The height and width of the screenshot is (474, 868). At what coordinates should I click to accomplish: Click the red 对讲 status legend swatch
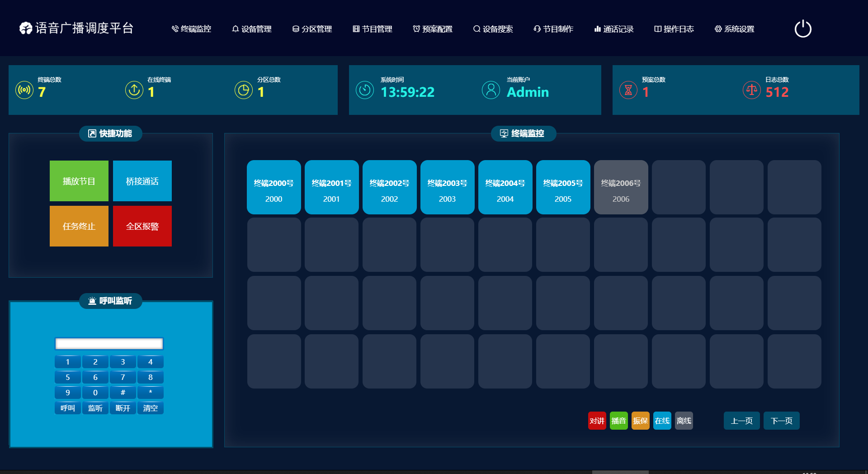(x=597, y=421)
